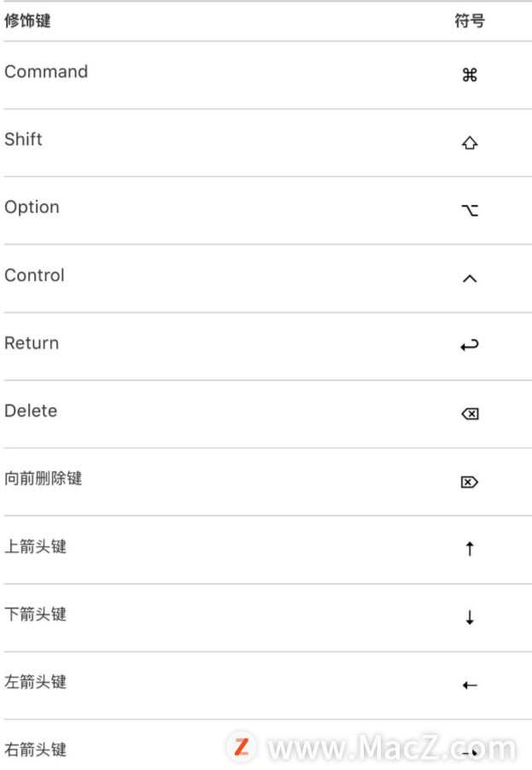Click the left arrow symbol

point(471,685)
